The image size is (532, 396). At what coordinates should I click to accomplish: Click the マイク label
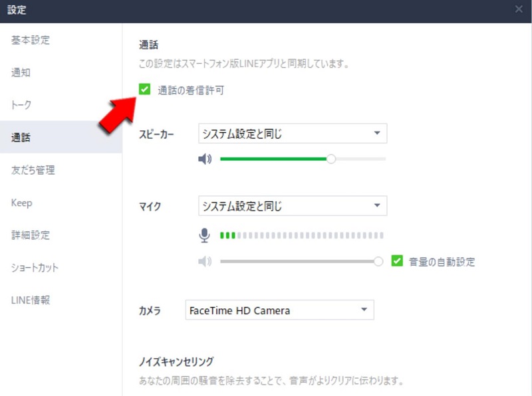tap(150, 207)
